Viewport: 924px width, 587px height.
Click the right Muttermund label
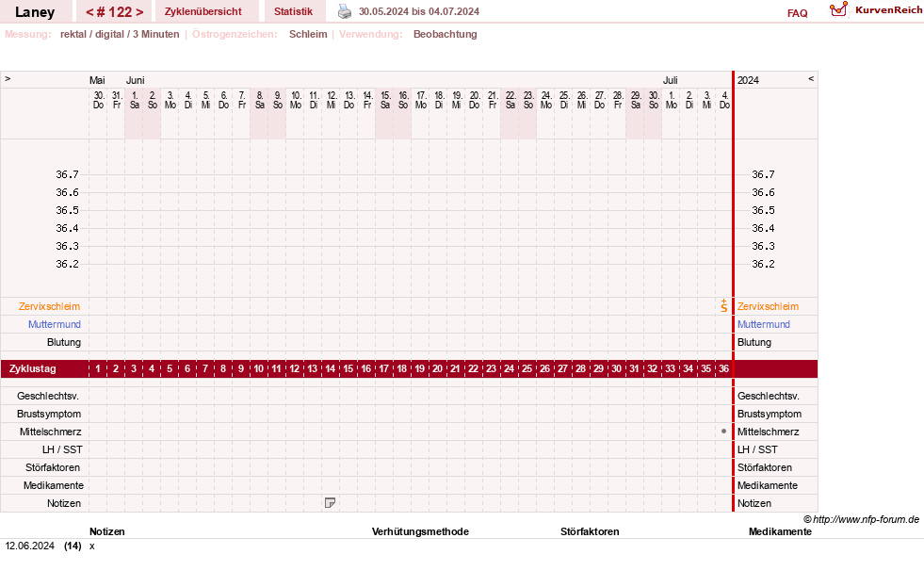pos(764,324)
